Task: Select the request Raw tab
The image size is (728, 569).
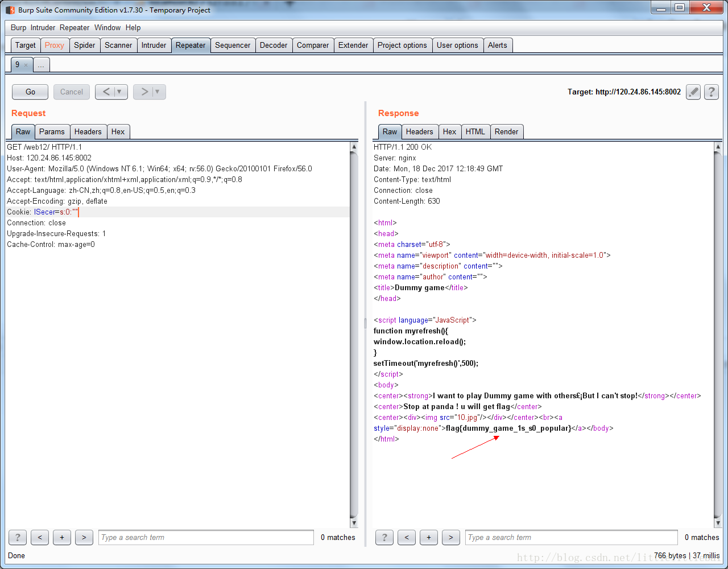Action: point(23,131)
